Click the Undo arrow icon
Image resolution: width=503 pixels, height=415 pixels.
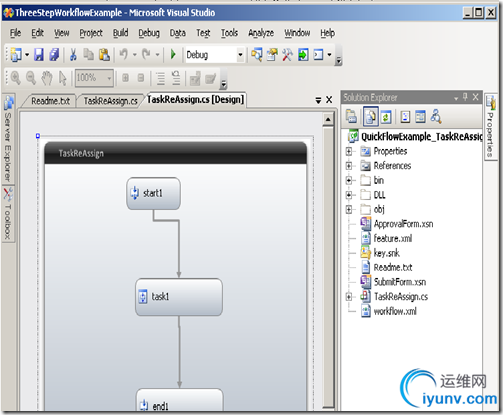[124, 54]
